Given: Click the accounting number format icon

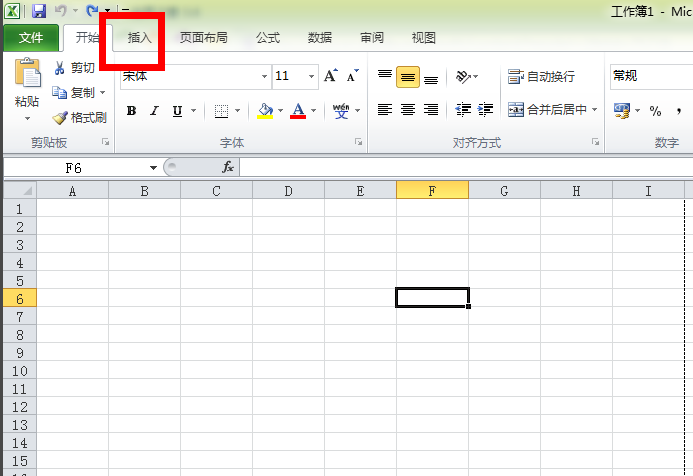Looking at the screenshot, I should tap(622, 110).
